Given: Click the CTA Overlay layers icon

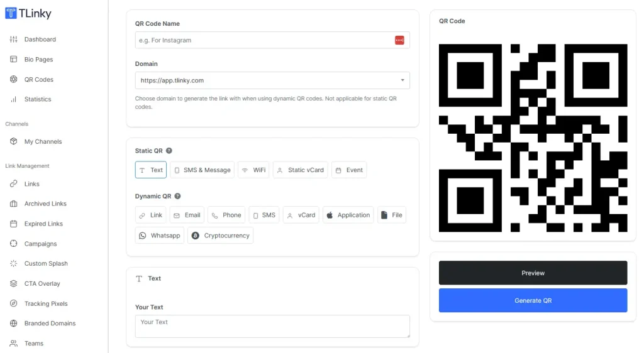Looking at the screenshot, I should [14, 284].
